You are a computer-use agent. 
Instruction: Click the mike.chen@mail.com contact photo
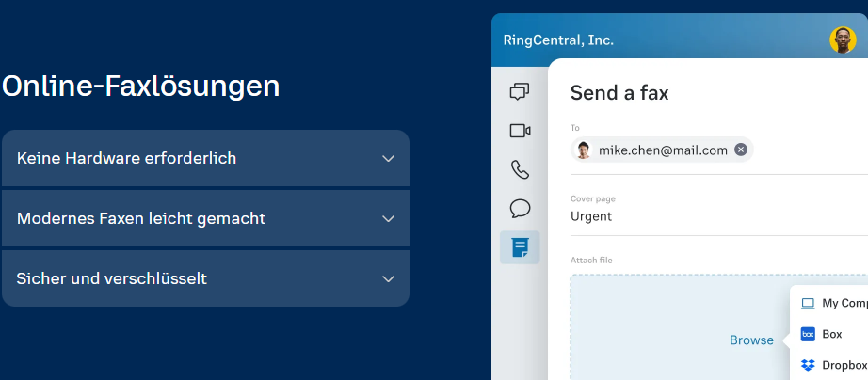tap(584, 150)
